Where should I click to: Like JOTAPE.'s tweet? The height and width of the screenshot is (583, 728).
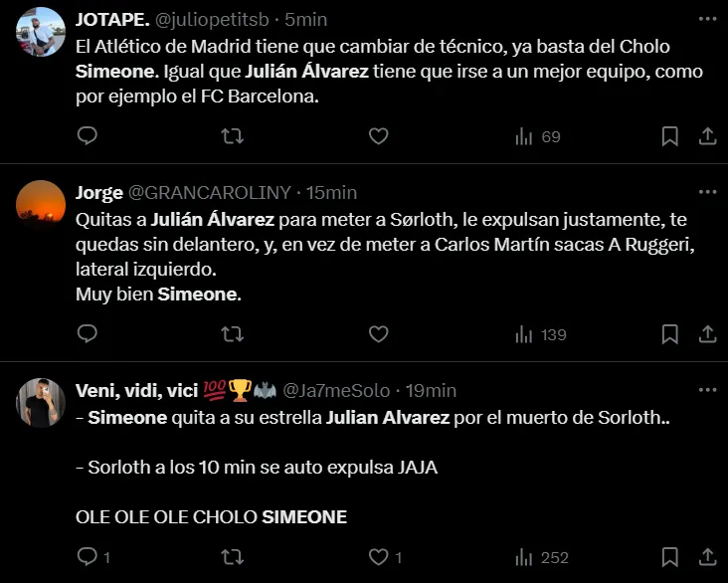[x=378, y=136]
